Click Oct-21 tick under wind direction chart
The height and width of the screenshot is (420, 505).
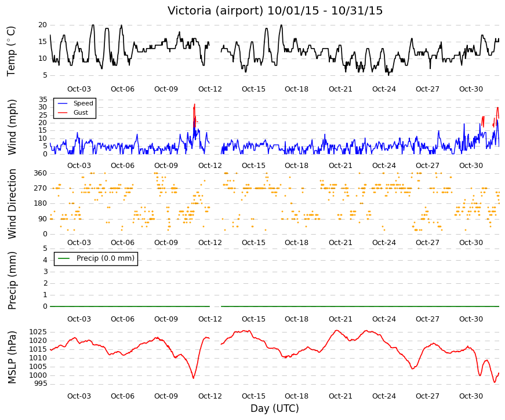pos(340,243)
